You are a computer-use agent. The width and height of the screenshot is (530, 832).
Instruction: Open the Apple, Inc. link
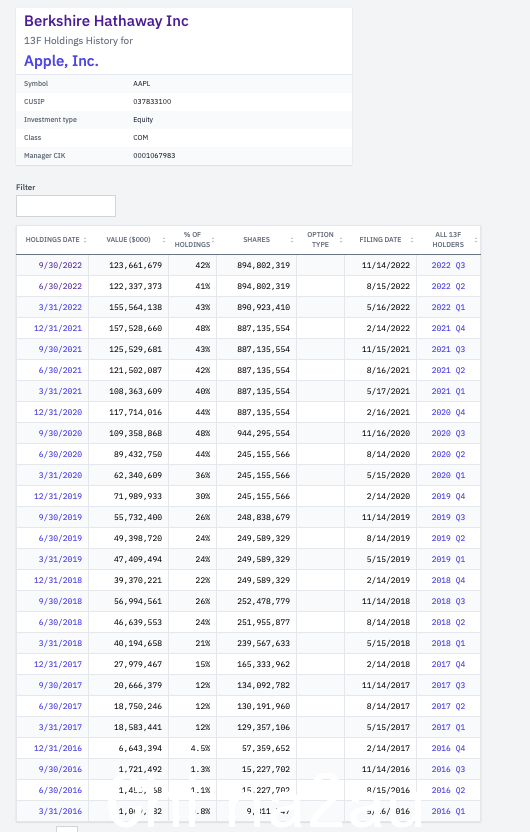(x=61, y=61)
